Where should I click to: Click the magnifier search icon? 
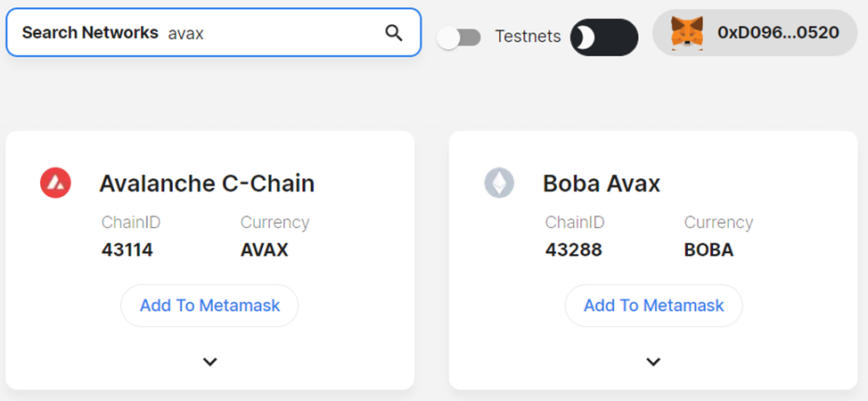coord(394,33)
